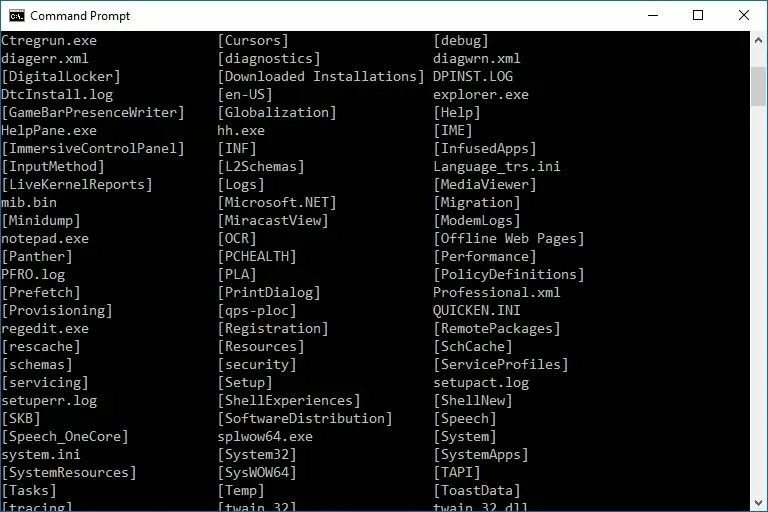Click the Command Prompt system icon
Viewport: 768px width, 512px height.
tap(17, 16)
